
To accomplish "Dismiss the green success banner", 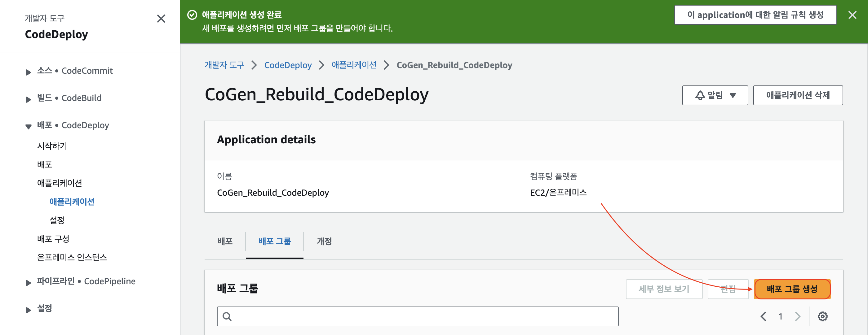I will 852,15.
